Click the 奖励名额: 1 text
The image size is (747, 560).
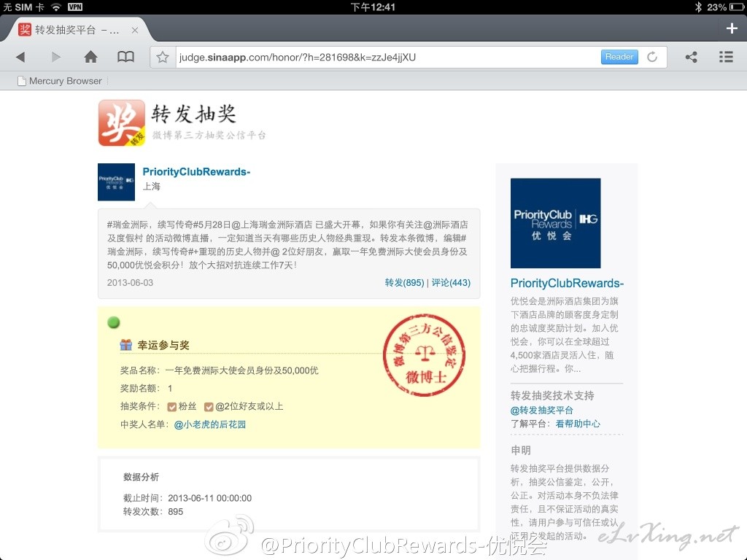click(x=146, y=388)
